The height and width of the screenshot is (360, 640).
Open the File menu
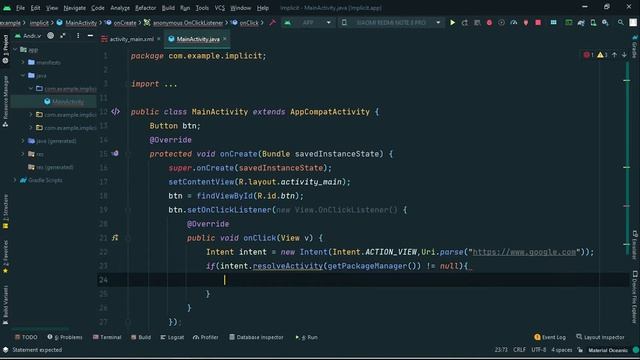[20, 8]
